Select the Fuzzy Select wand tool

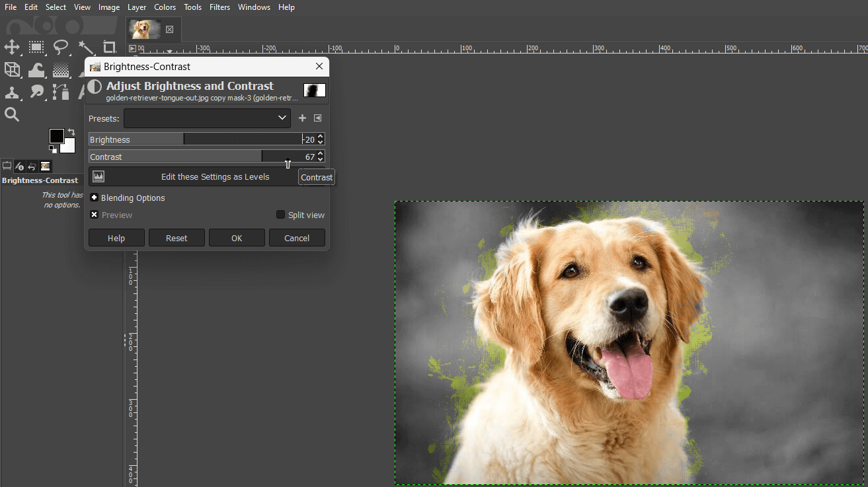pyautogui.click(x=85, y=47)
